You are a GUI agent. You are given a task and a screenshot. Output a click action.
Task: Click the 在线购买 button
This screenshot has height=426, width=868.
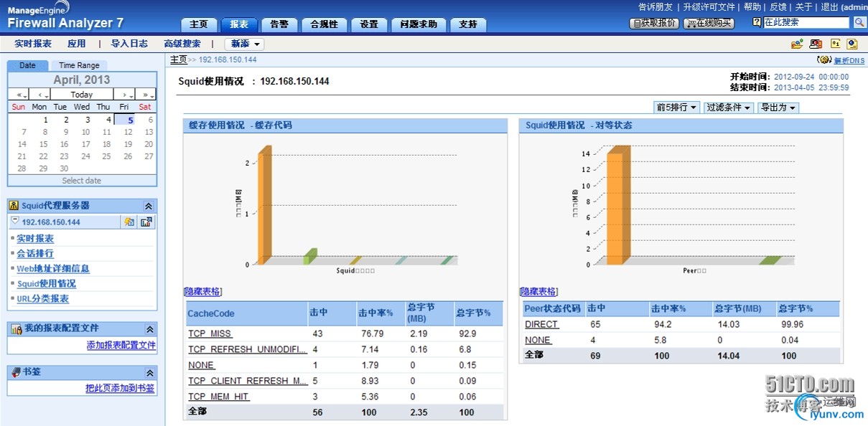click(x=709, y=23)
